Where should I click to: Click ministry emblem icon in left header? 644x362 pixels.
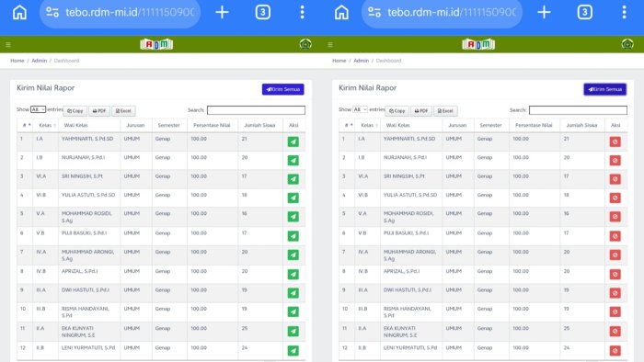(x=305, y=44)
